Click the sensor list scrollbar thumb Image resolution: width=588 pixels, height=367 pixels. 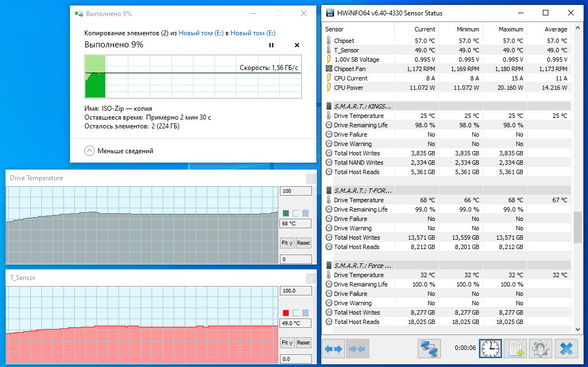(578, 227)
